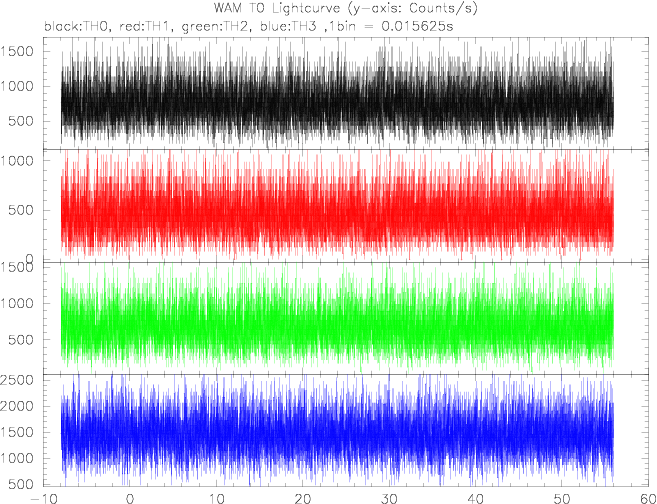The width and height of the screenshot is (657, 504).
Task: Click the 10 label on the time axis
Action: pos(217,499)
